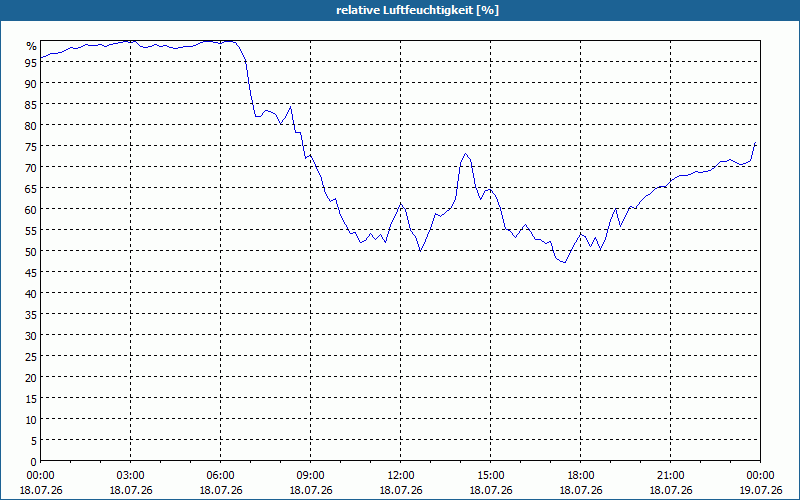Click the y-axis value '35'
The height and width of the screenshot is (500, 800).
click(x=31, y=314)
